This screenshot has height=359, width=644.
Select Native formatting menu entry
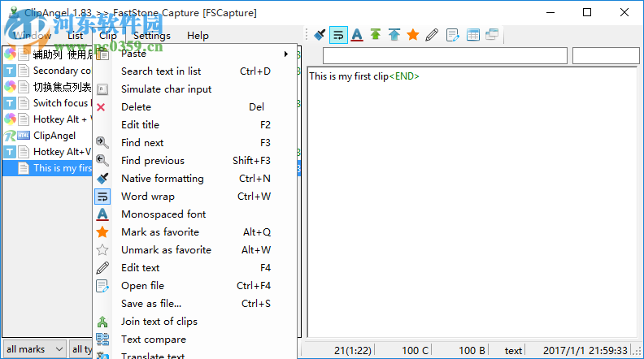(x=194, y=179)
